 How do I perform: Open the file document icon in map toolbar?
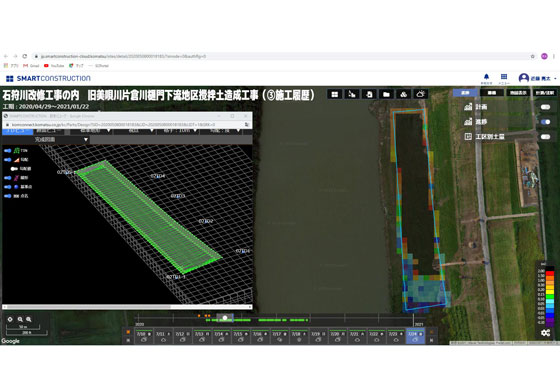click(x=369, y=94)
